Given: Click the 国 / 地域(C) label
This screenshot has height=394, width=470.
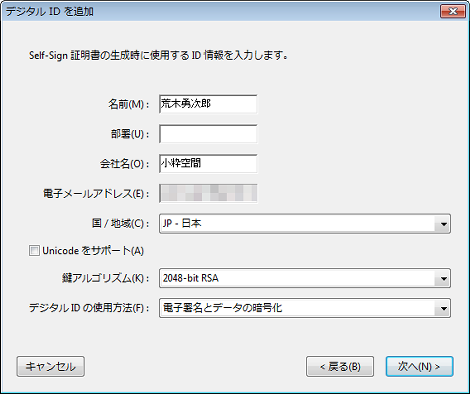Looking at the screenshot, I should 121,223.
